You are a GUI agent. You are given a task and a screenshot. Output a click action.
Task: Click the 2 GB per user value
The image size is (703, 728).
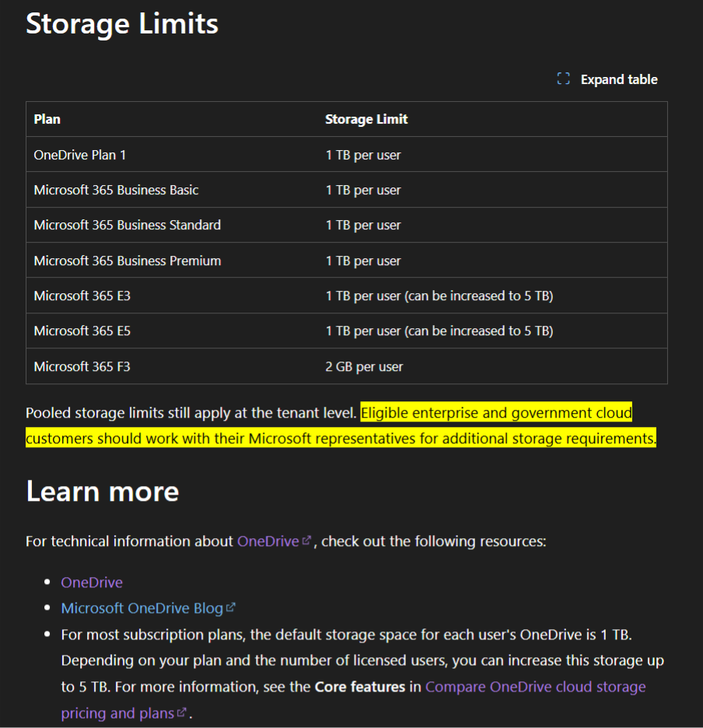364,367
